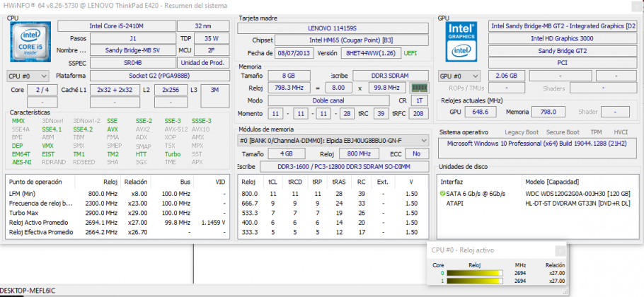
Task: Click the Modelo [Capacidad] column header
Action: (x=552, y=181)
